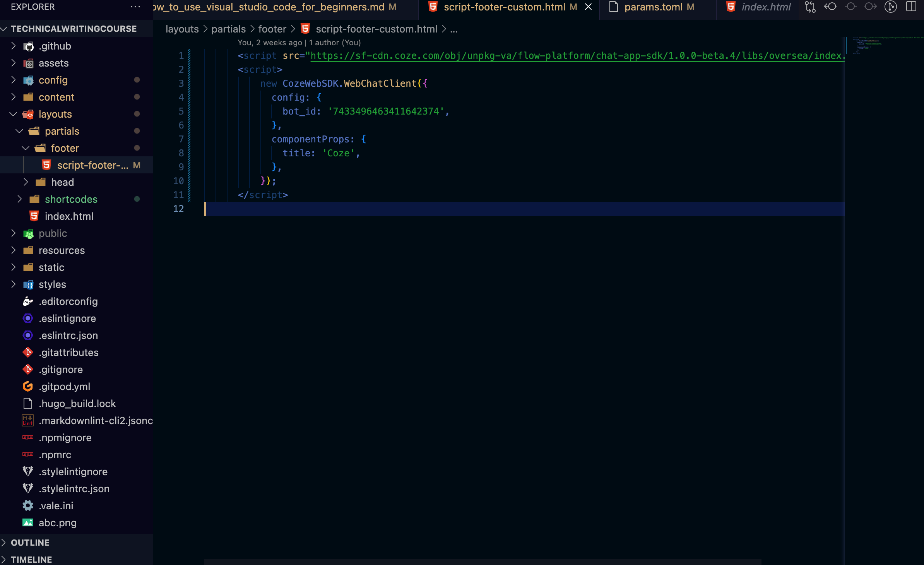Close the script-footer-custom.html tab
The height and width of the screenshot is (565, 924).
588,7
